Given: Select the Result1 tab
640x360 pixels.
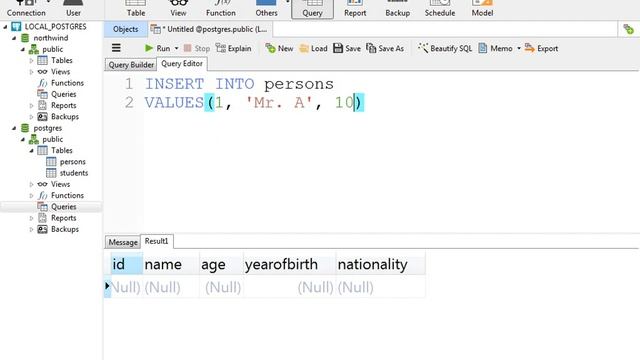Looking at the screenshot, I should pos(157,241).
